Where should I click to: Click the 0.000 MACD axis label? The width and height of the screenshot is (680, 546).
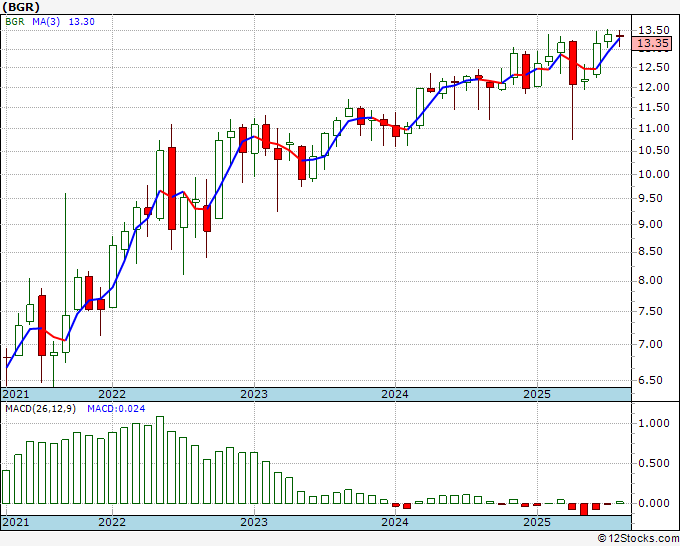click(x=654, y=503)
